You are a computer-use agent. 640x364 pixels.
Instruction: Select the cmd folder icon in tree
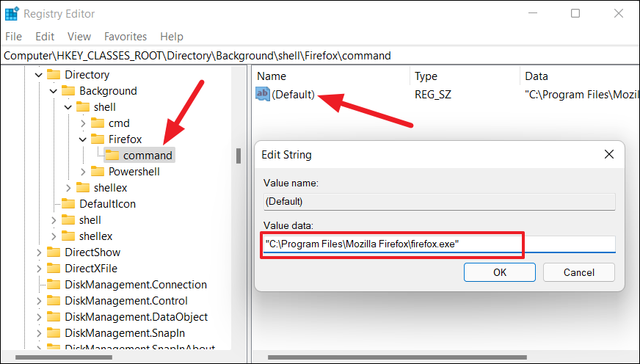pyautogui.click(x=98, y=123)
